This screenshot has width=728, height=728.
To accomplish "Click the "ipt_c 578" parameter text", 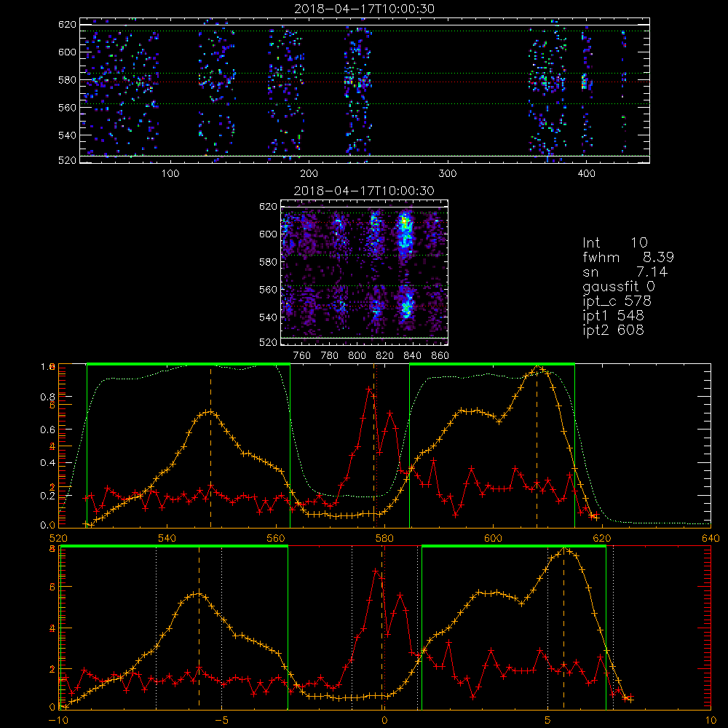I will point(617,301).
